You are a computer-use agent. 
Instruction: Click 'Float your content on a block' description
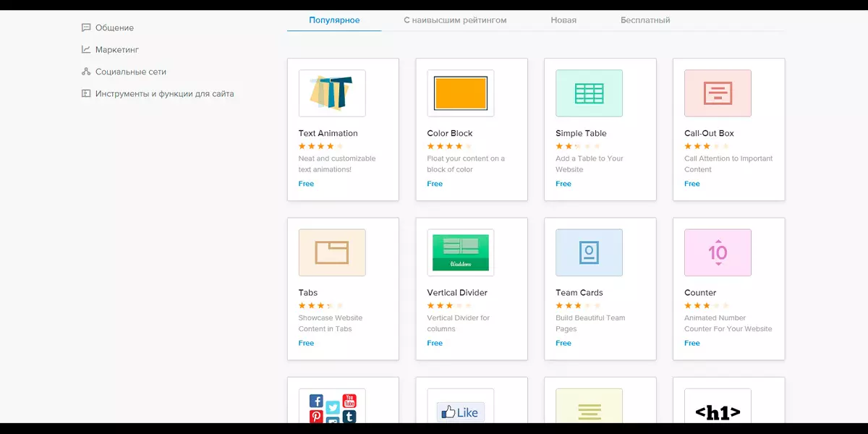click(466, 164)
